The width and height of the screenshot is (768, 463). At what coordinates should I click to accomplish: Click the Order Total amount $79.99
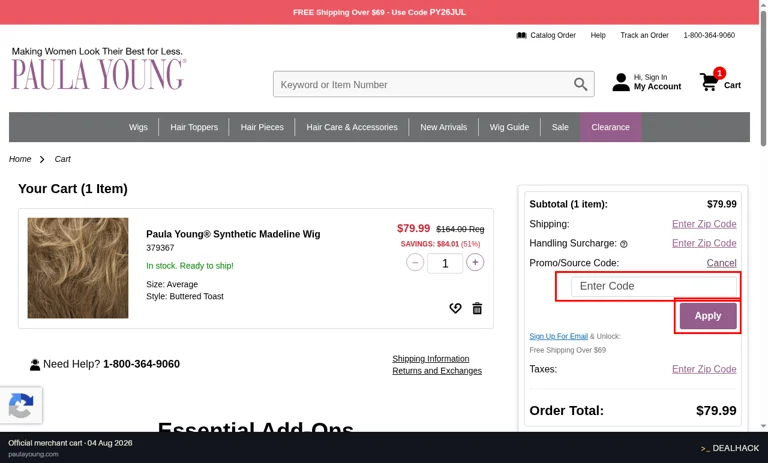[716, 411]
